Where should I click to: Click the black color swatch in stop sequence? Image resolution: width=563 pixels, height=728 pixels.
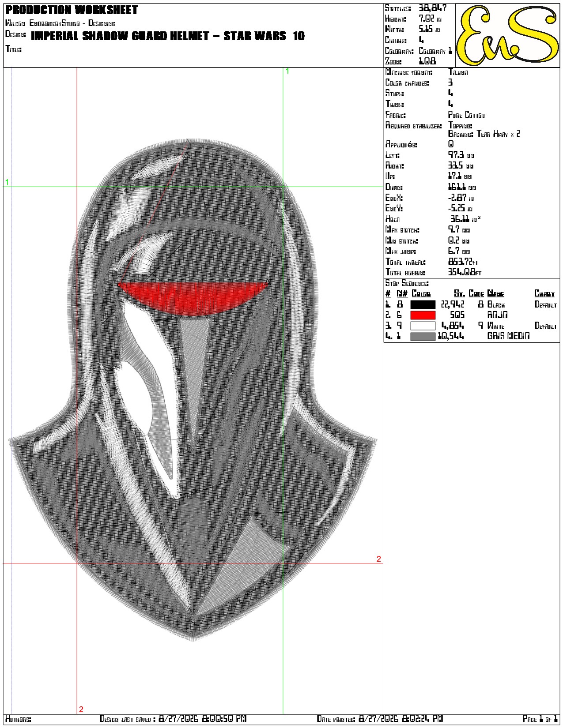click(x=423, y=304)
